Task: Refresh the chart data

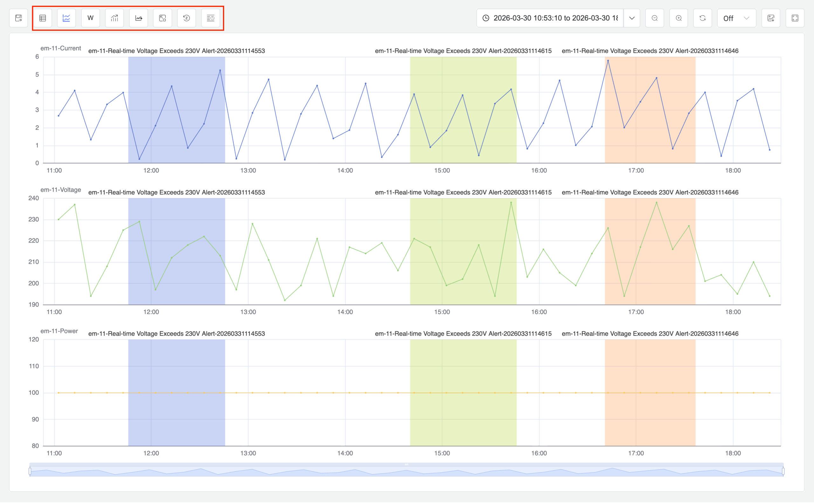Action: 703,18
